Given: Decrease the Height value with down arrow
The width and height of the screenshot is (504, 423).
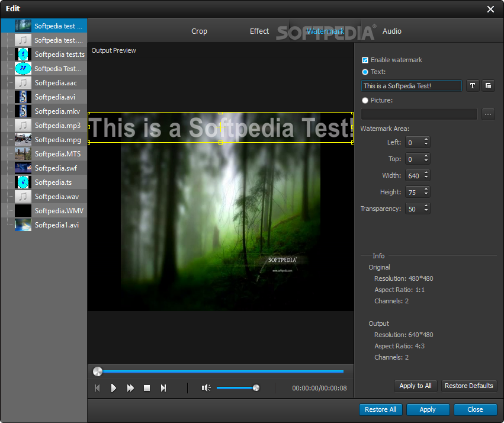Looking at the screenshot, I should coord(426,194).
